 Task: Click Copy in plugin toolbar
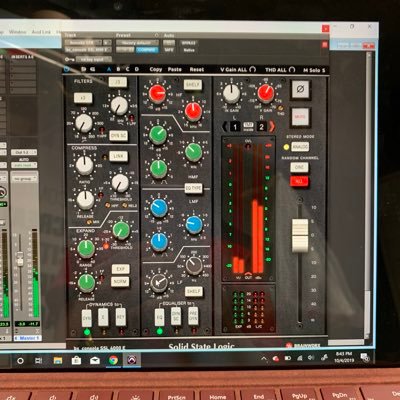pyautogui.click(x=156, y=69)
